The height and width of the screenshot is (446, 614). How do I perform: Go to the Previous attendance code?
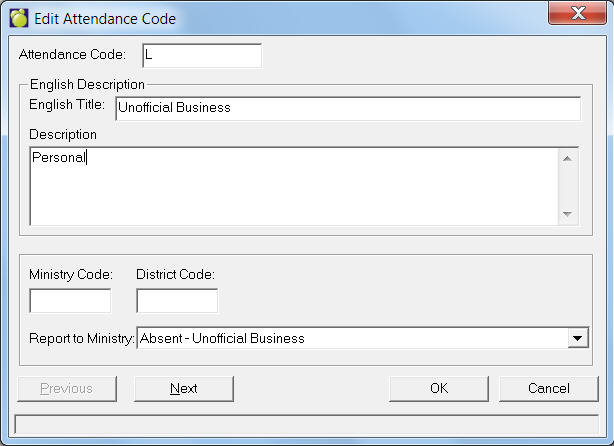(67, 388)
